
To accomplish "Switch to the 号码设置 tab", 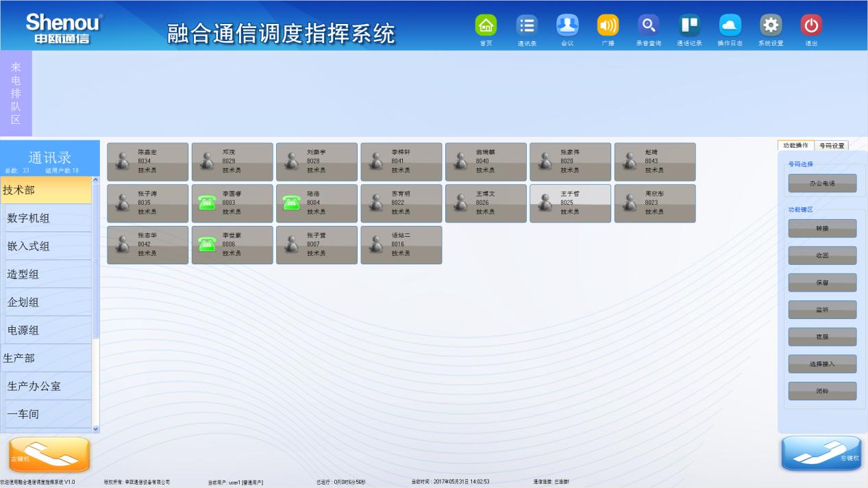I will (x=832, y=146).
